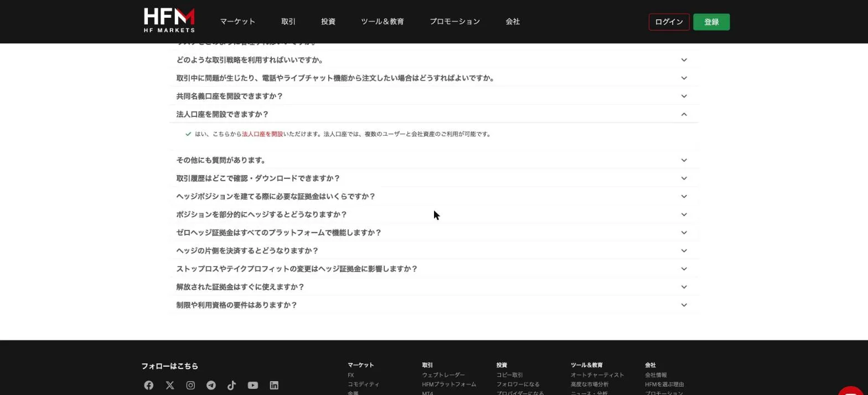Open the プロモーション navigation menu
Screen dimensions: 868x395
pyautogui.click(x=454, y=22)
